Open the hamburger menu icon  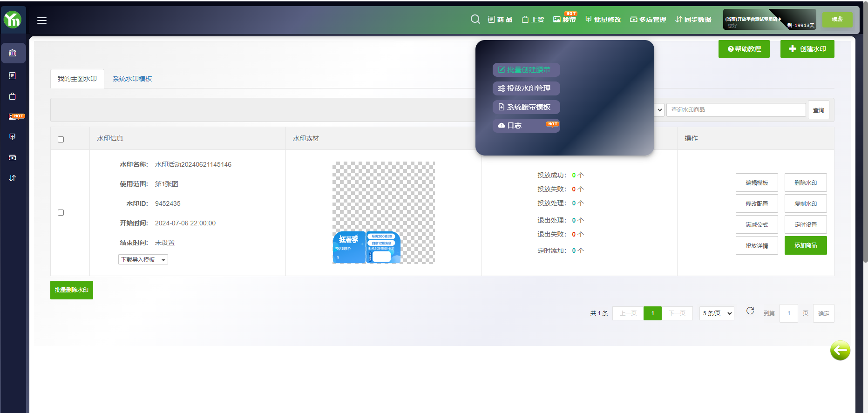[x=42, y=20]
